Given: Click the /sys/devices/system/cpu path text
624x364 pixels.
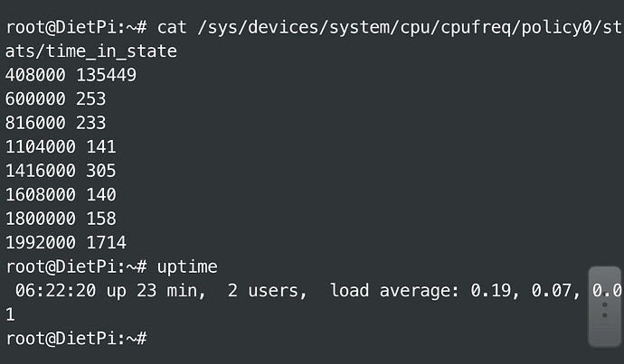Looking at the screenshot, I should (x=313, y=27).
